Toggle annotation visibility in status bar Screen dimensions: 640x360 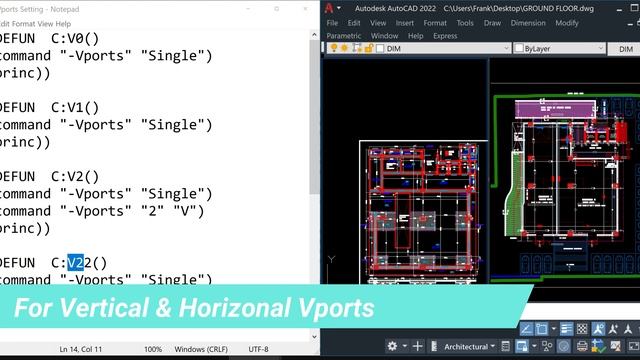click(x=598, y=329)
